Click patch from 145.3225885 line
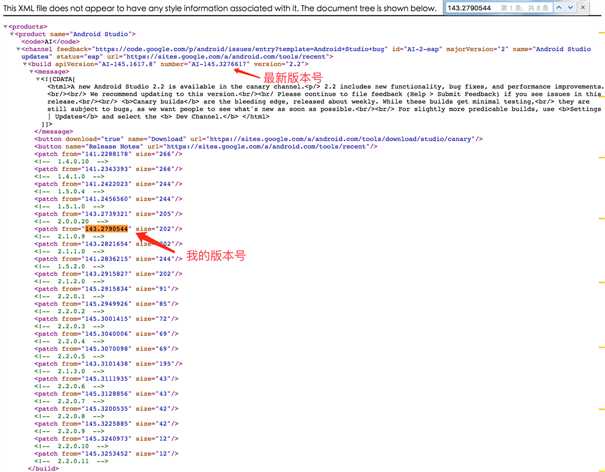Screen dimensions: 605x472 coord(106,424)
